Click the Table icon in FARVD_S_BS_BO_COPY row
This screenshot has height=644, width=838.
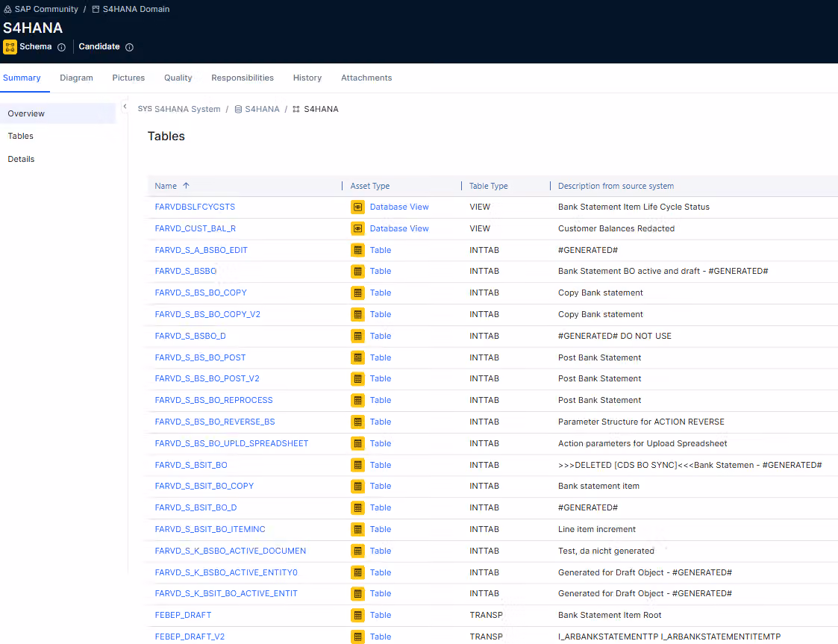357,293
